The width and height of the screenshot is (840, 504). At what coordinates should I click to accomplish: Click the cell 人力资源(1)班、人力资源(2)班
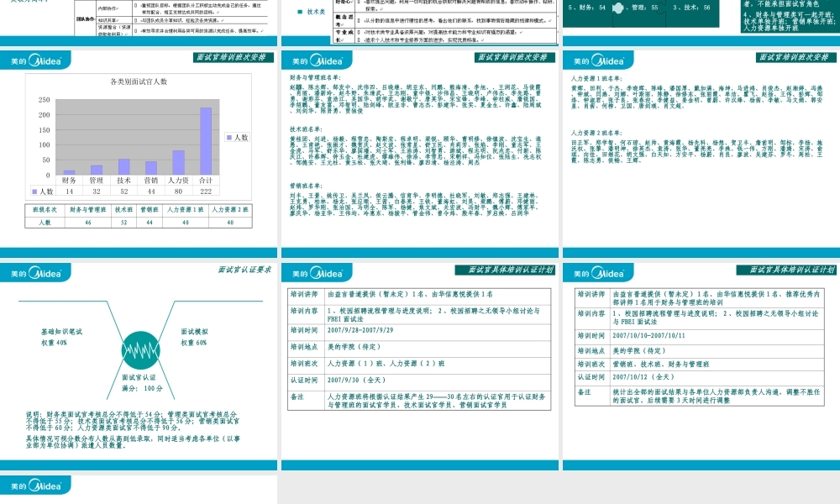[x=386, y=364]
